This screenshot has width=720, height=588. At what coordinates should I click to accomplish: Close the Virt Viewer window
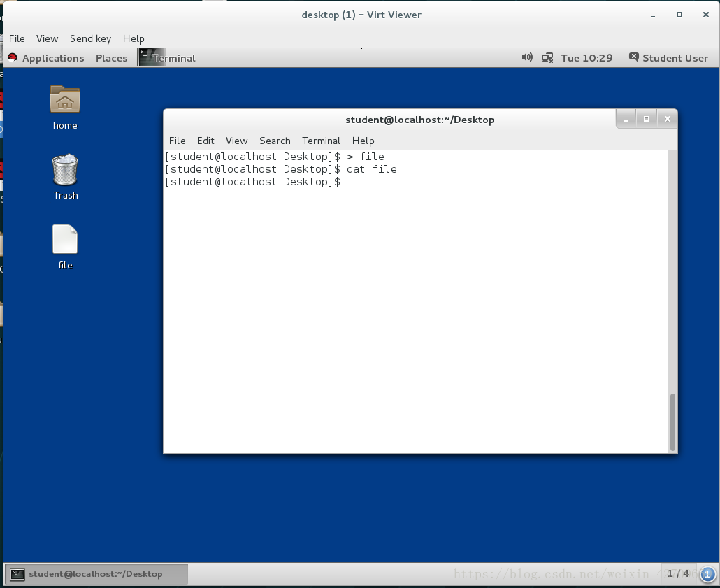click(706, 15)
